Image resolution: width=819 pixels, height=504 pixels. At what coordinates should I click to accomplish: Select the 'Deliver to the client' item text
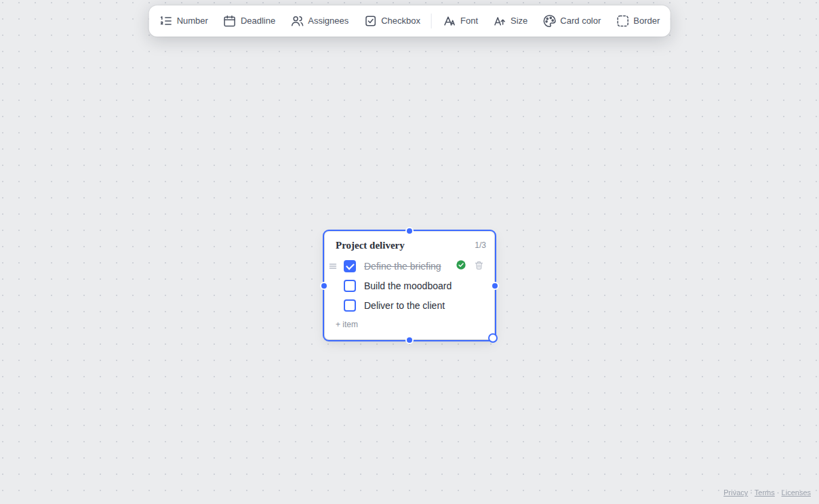405,306
